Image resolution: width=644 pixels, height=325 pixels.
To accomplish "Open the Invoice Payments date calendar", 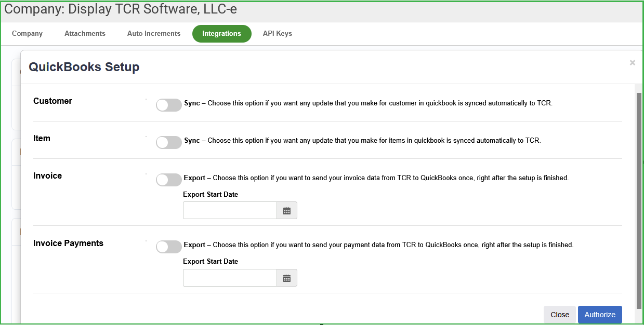I will tap(286, 278).
